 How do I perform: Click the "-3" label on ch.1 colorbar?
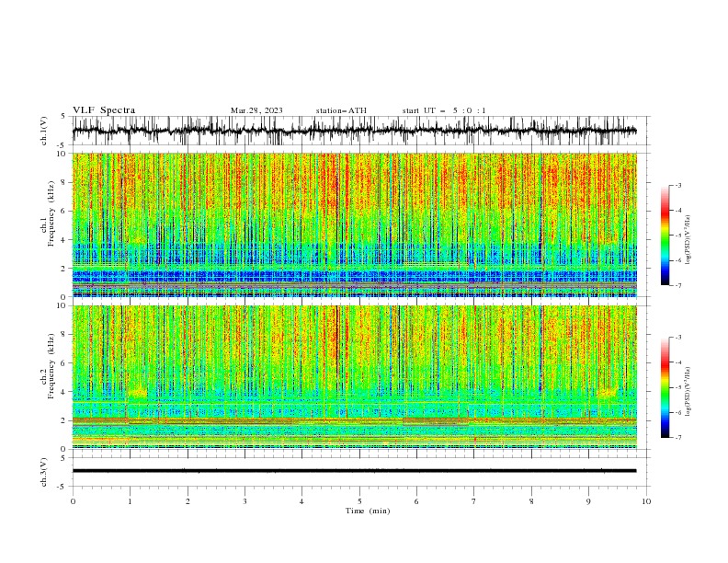coord(678,185)
